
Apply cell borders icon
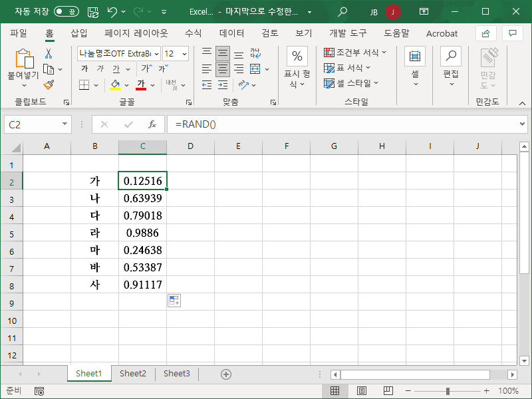point(84,85)
